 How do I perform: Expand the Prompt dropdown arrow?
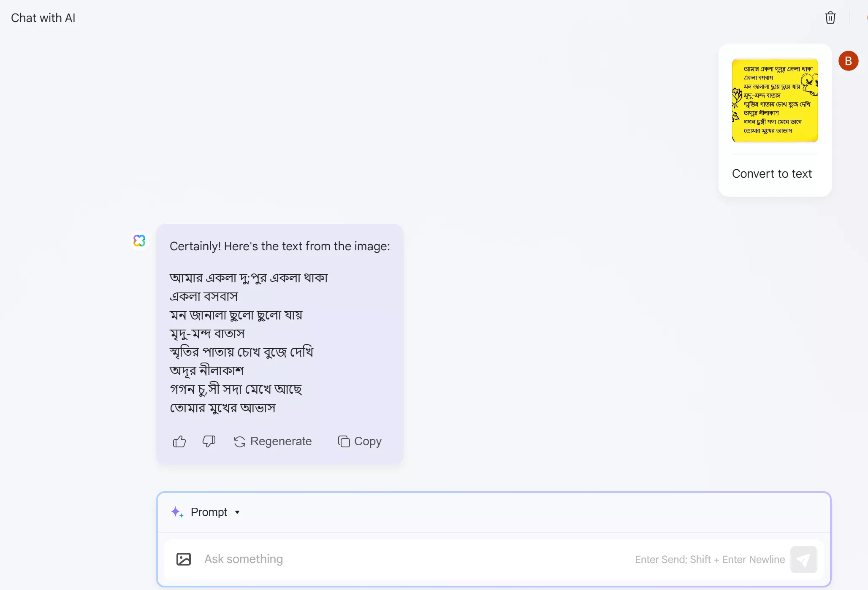(x=237, y=512)
